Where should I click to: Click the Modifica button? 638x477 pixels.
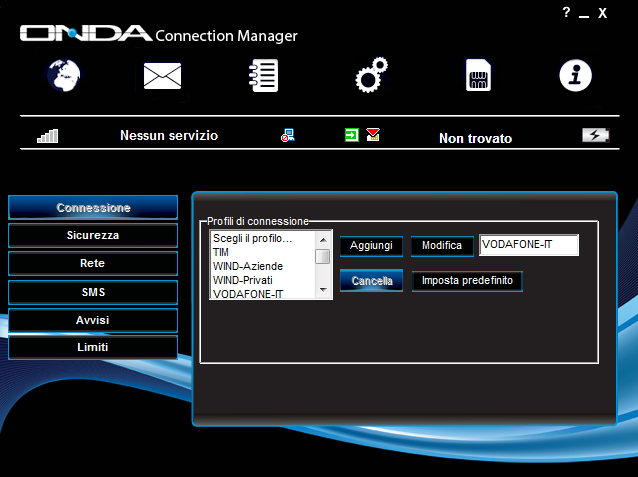pyautogui.click(x=442, y=246)
